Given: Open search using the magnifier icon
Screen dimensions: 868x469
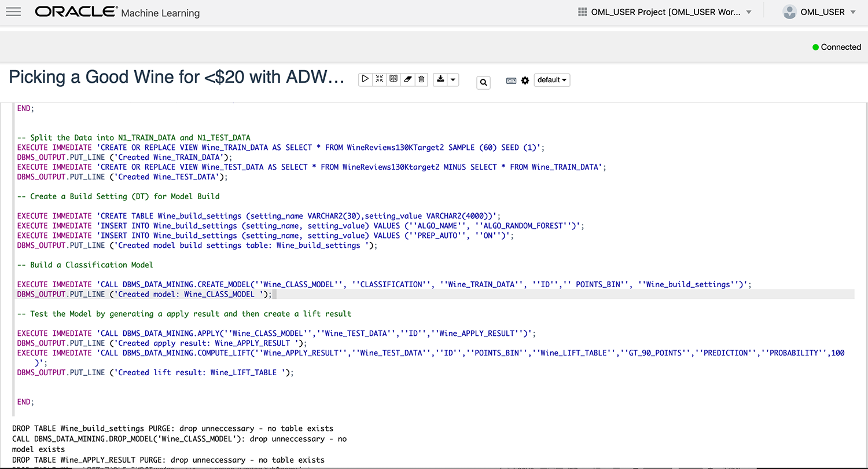Looking at the screenshot, I should [x=483, y=82].
